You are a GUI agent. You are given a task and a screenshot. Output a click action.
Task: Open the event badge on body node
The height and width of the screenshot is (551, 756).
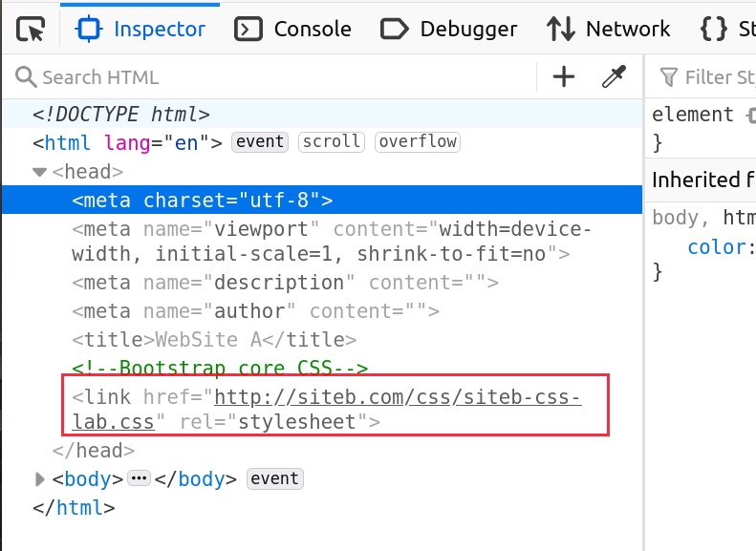tap(275, 478)
